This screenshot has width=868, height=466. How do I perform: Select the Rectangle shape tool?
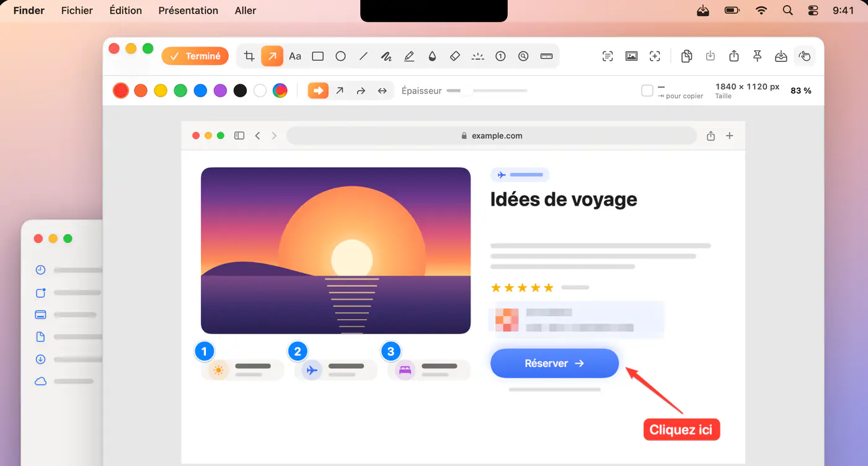pos(318,56)
